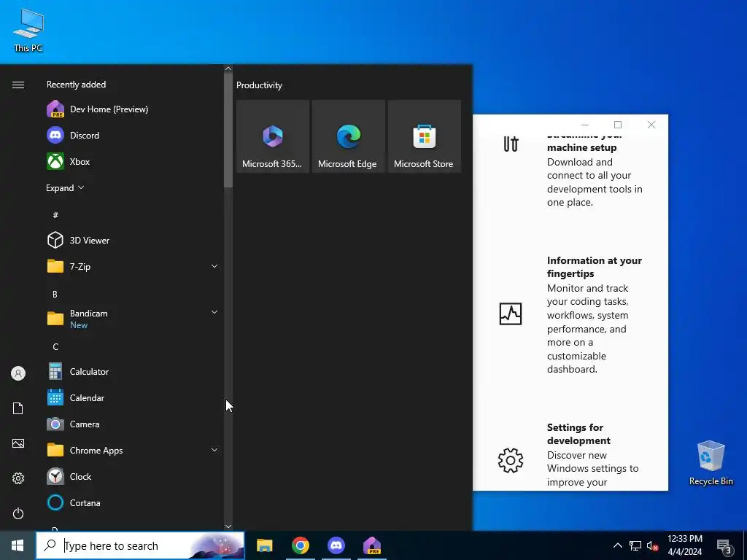Click the Windows Start button
Screen dimensions: 747x560
tap(18, 545)
